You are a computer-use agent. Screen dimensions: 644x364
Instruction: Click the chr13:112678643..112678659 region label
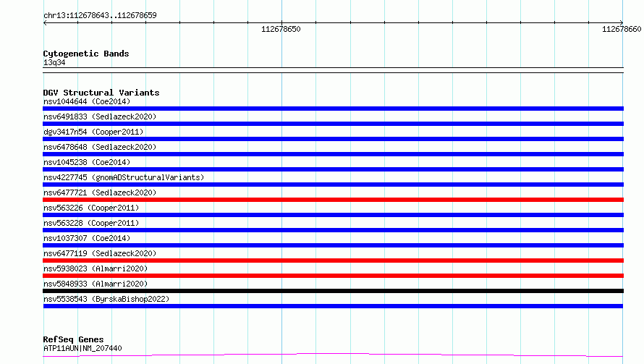coord(100,15)
